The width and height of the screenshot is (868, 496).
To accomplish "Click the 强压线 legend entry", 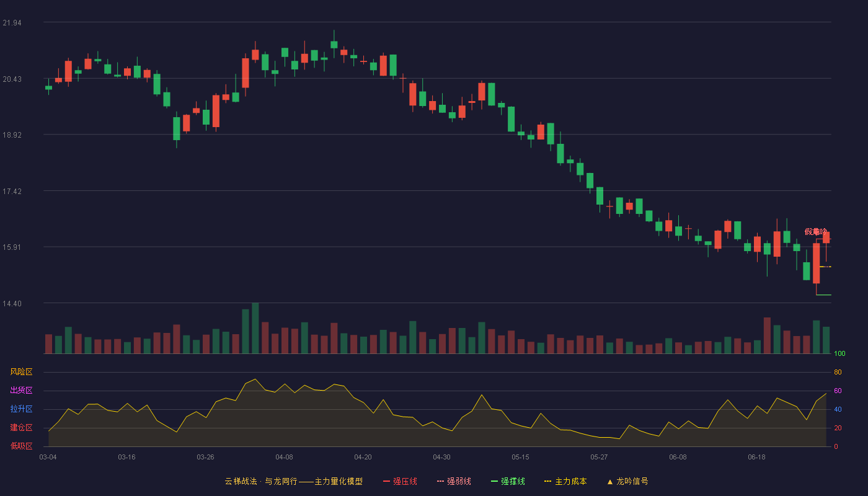I will point(400,481).
